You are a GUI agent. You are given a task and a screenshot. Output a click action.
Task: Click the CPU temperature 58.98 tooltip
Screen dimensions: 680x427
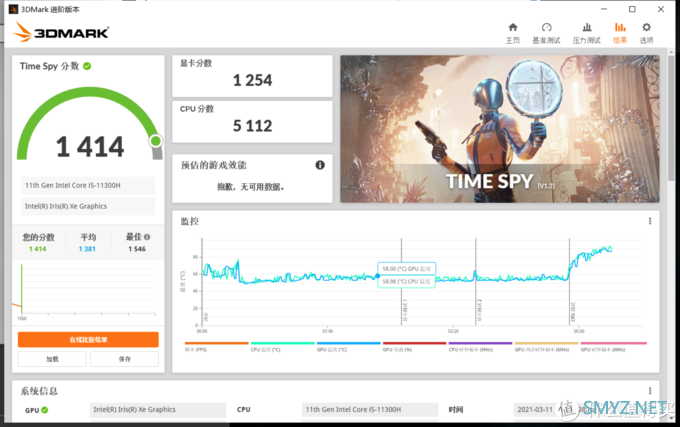pos(406,281)
